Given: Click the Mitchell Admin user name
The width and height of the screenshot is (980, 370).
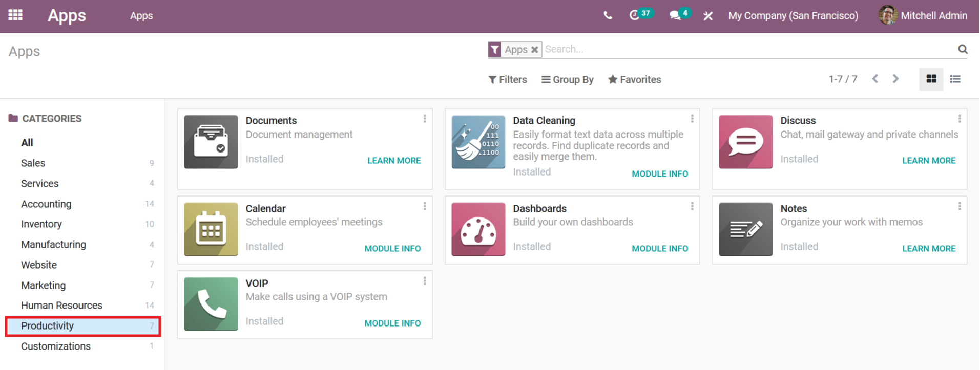Looking at the screenshot, I should pos(934,16).
